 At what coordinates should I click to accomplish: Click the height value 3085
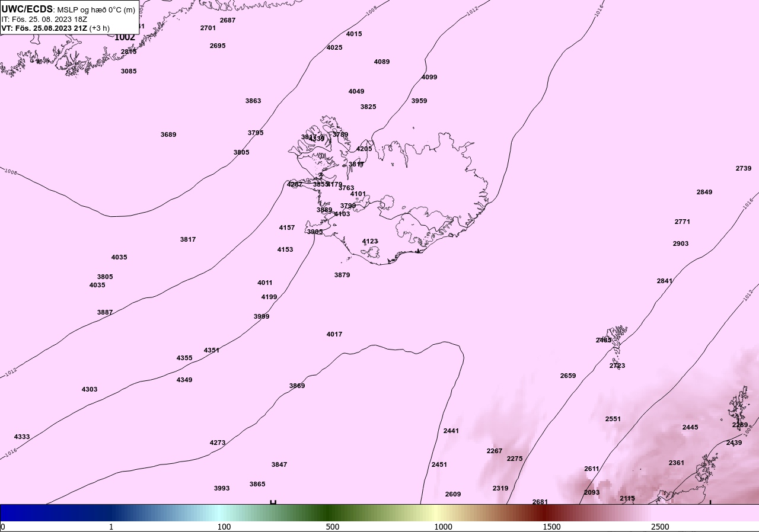pos(129,71)
